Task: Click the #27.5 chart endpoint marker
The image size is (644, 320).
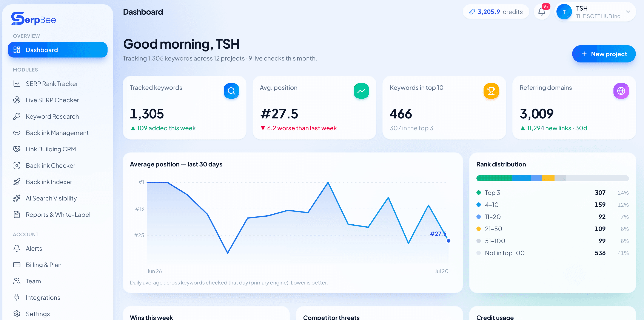Action: tap(448, 241)
